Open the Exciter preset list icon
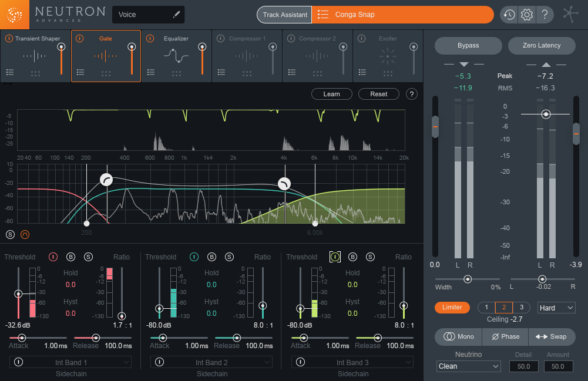The width and height of the screenshot is (588, 381). click(x=362, y=72)
